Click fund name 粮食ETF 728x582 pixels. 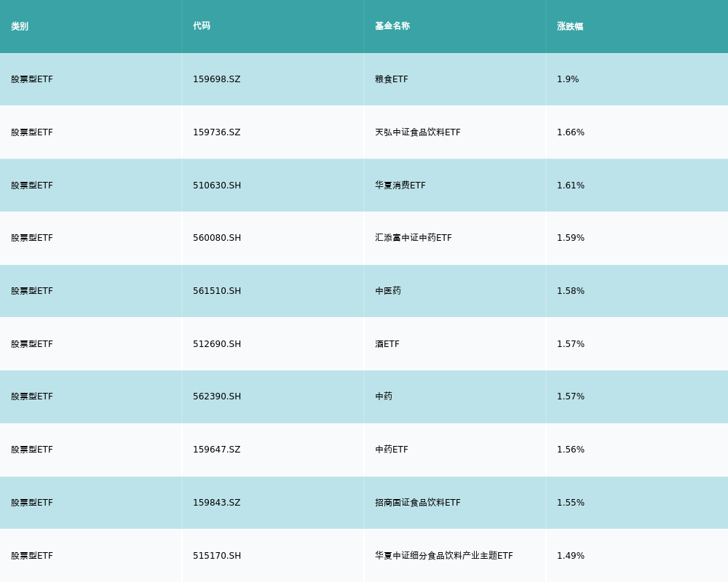click(x=392, y=79)
